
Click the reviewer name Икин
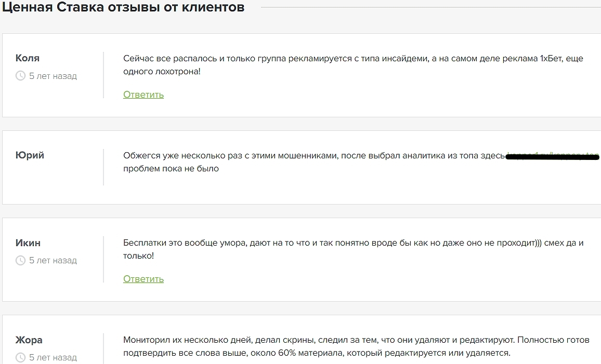pos(28,242)
